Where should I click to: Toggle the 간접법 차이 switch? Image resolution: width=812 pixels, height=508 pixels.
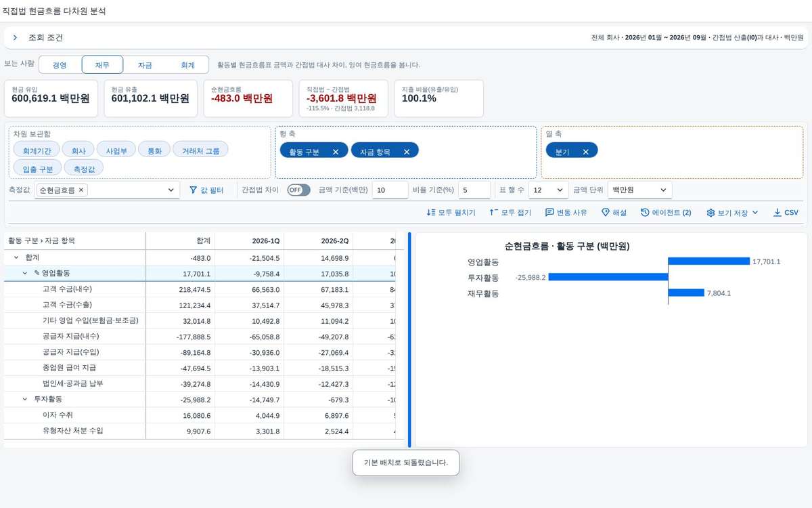[298, 190]
